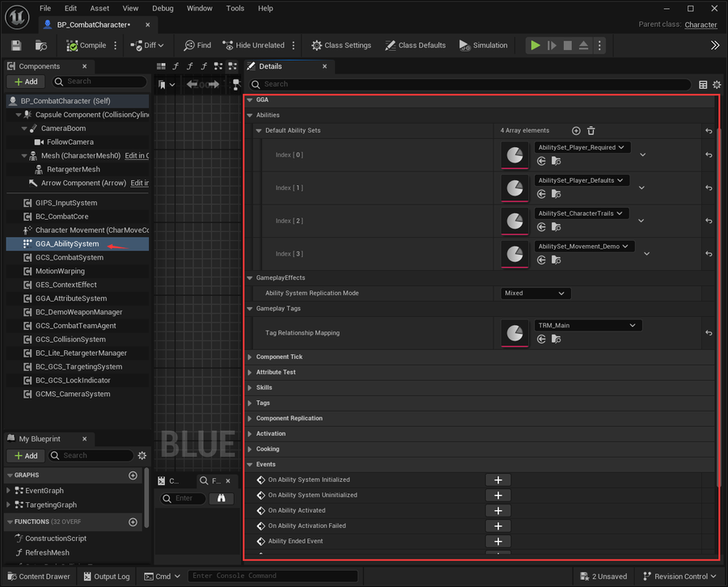Reset Tag Relationship Mapping to default

[x=709, y=332]
